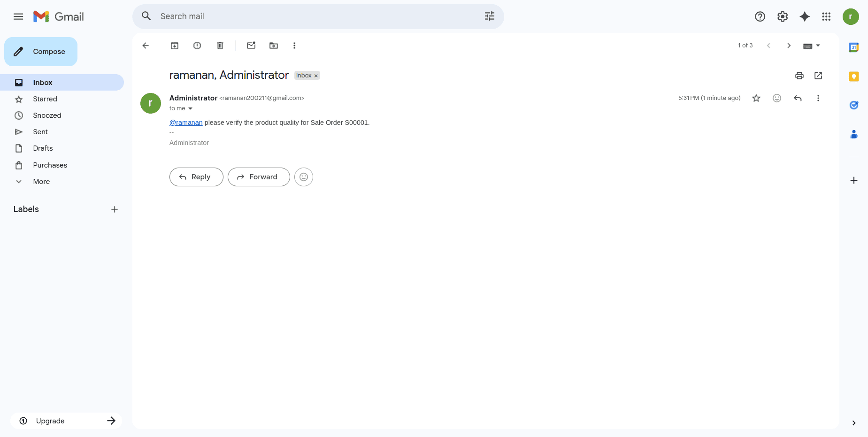The image size is (868, 437).
Task: Move the email to a folder
Action: 273,46
